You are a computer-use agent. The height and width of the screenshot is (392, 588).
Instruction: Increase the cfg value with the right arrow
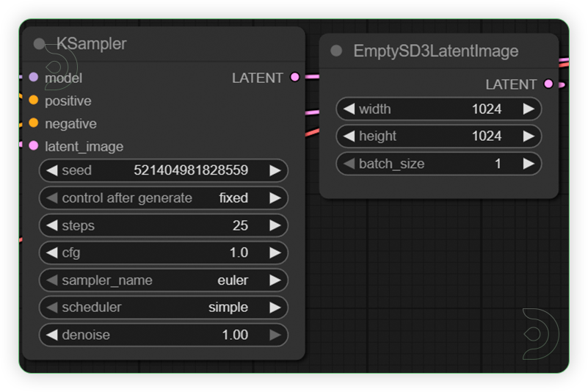click(x=275, y=253)
